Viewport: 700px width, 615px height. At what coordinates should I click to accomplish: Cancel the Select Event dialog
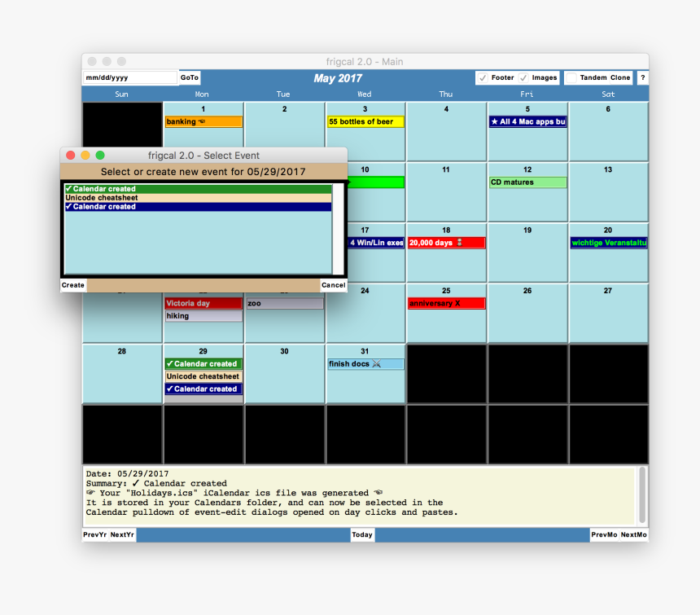click(333, 285)
